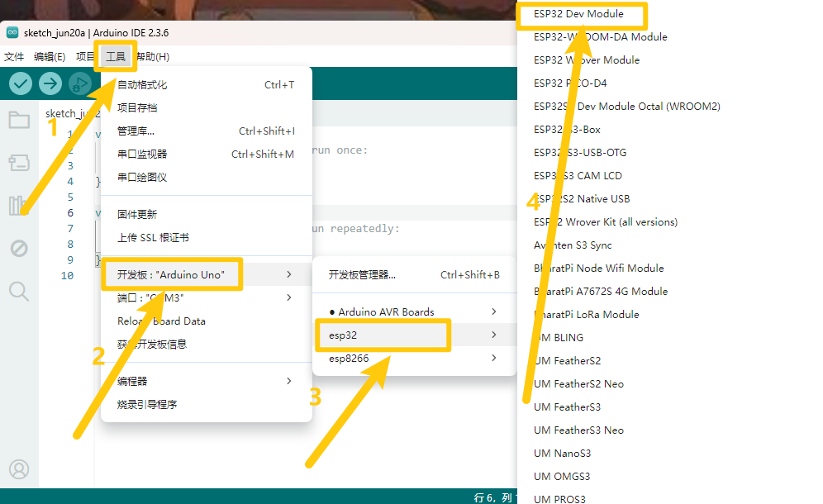The image size is (823, 504).
Task: Click the account profile icon
Action: 19,469
